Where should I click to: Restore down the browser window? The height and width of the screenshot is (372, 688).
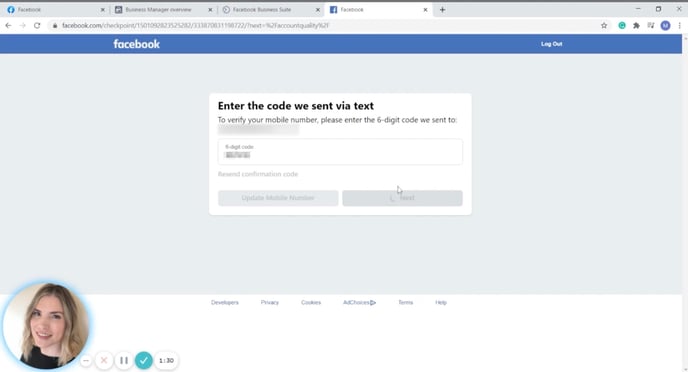click(658, 9)
